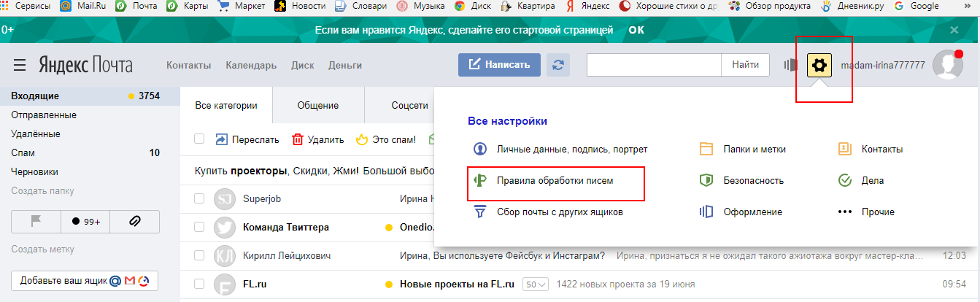Click the Superjob sender avatar
980x302 pixels.
(x=225, y=198)
